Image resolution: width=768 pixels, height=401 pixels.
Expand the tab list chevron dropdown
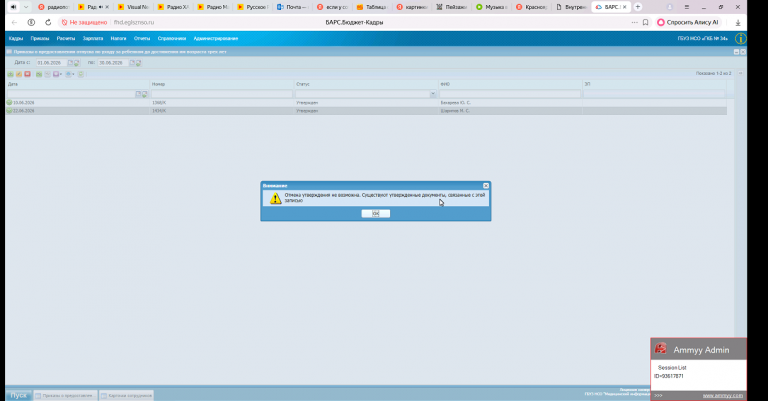click(26, 7)
